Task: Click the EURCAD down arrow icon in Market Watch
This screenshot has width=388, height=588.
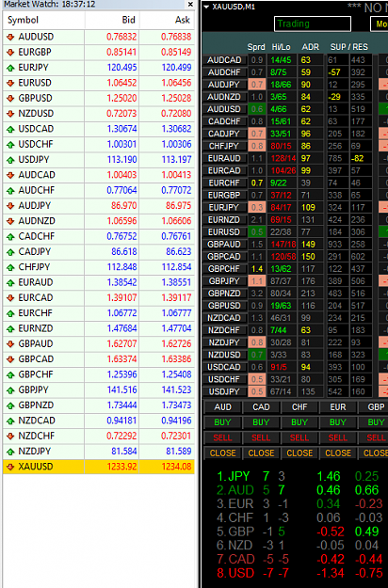Action: (10, 298)
